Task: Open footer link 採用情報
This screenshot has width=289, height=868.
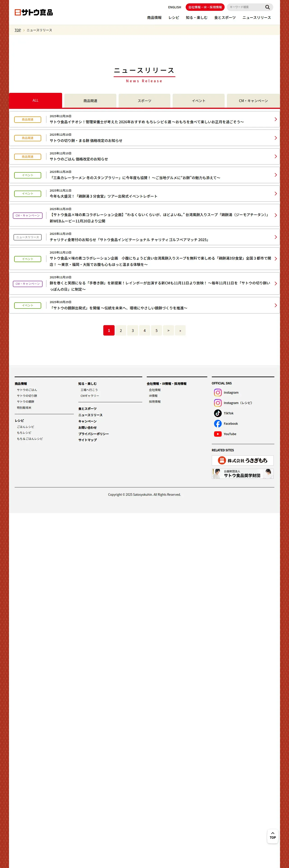Action: tap(155, 402)
